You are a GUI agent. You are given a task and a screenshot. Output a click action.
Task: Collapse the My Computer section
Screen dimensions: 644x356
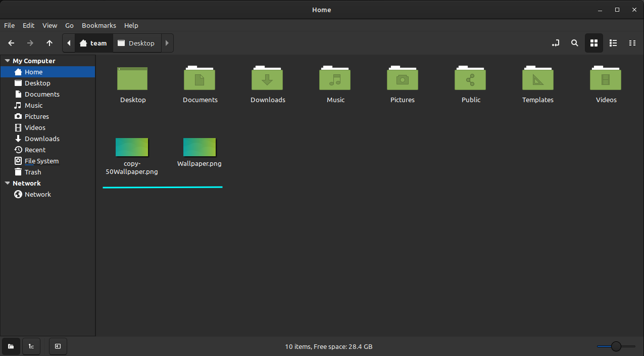click(7, 61)
